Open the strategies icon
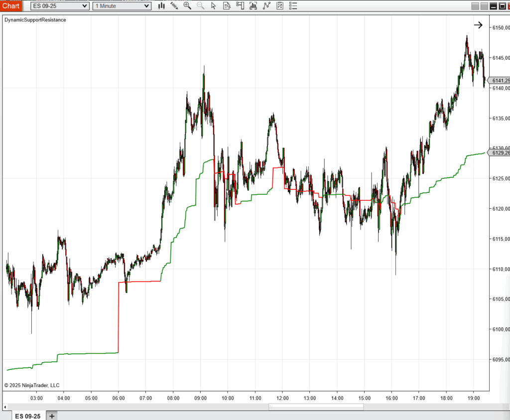 coord(280,6)
